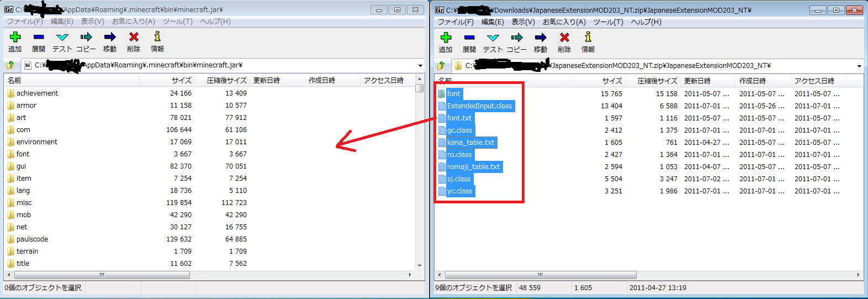This screenshot has height=299, width=868.
Task: Open the ツール(T) menu in right window
Action: click(x=608, y=22)
